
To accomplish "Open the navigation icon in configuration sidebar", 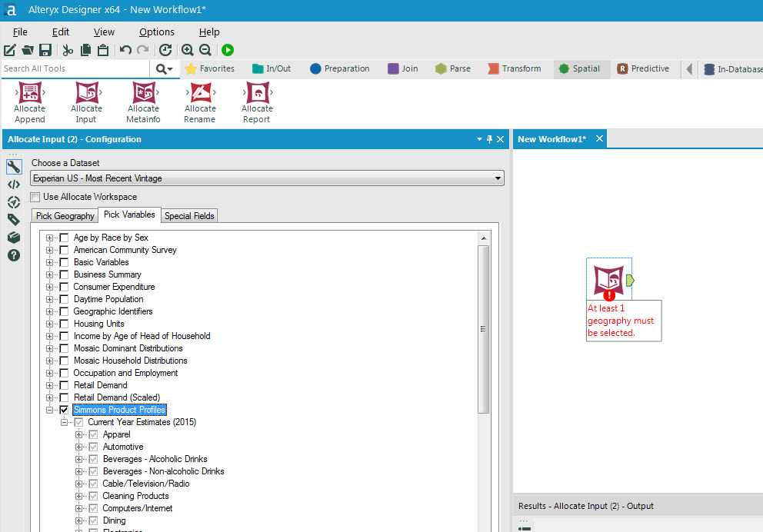I will point(14,202).
